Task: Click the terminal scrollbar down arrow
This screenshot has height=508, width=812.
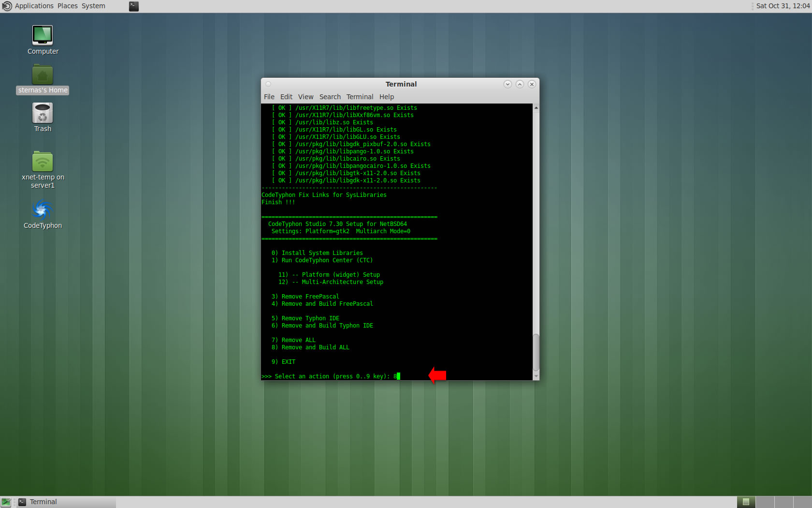Action: tap(536, 376)
